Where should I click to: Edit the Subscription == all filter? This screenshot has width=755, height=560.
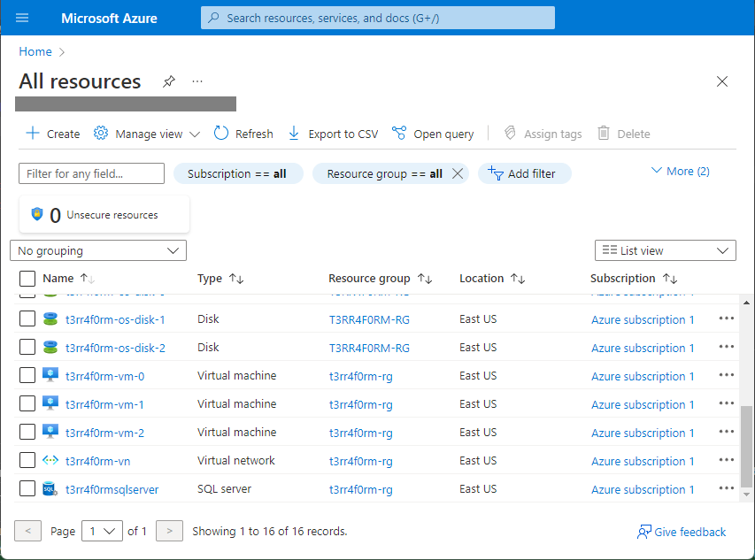click(238, 173)
